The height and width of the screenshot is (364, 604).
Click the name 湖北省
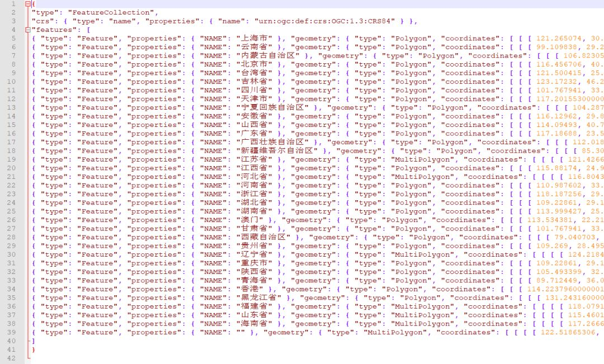(254, 202)
